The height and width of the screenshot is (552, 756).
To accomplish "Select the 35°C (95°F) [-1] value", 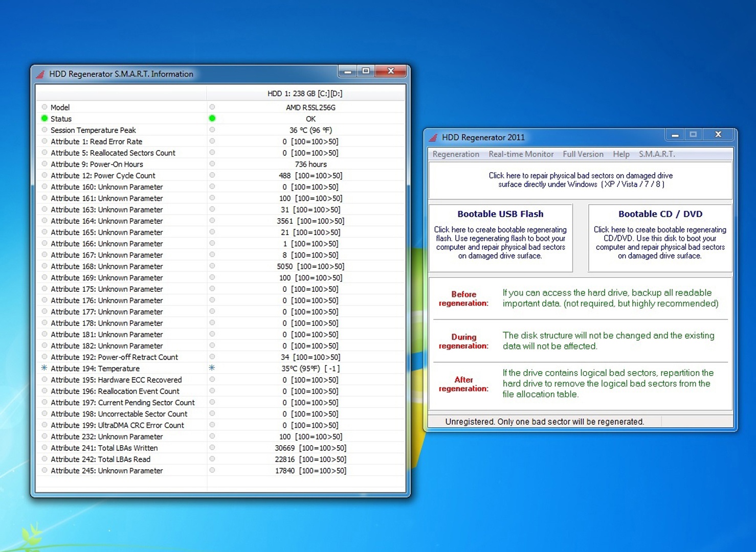I will [x=310, y=369].
